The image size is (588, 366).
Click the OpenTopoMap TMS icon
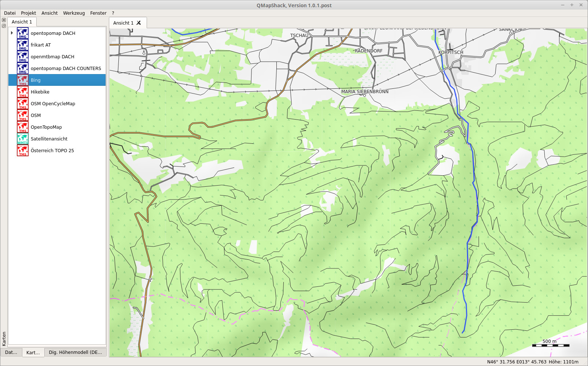pos(23,127)
